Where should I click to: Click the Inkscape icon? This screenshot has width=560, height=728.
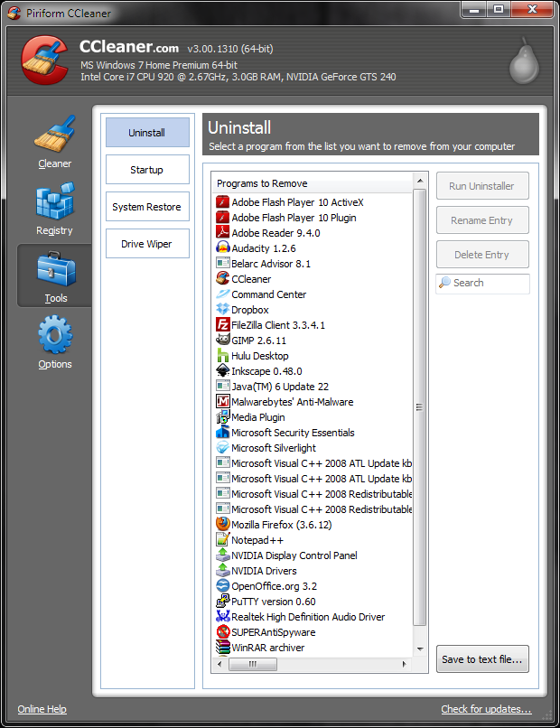(223, 370)
